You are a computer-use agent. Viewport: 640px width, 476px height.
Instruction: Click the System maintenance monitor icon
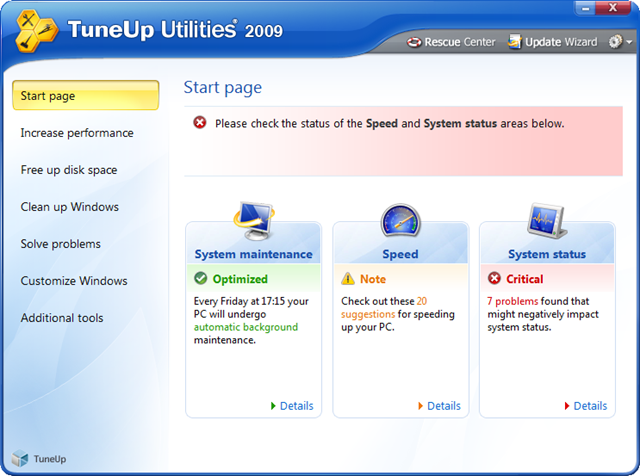click(x=254, y=220)
